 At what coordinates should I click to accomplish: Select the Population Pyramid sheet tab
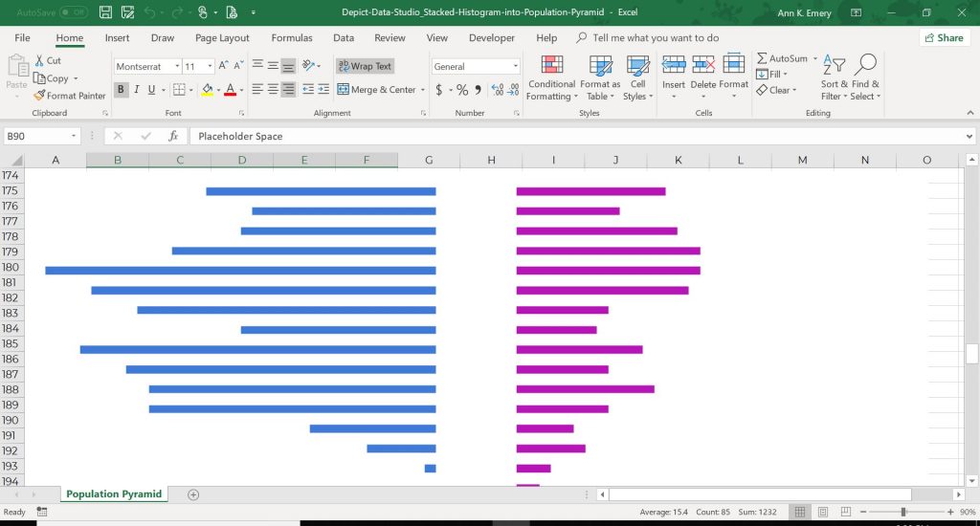[x=114, y=494]
